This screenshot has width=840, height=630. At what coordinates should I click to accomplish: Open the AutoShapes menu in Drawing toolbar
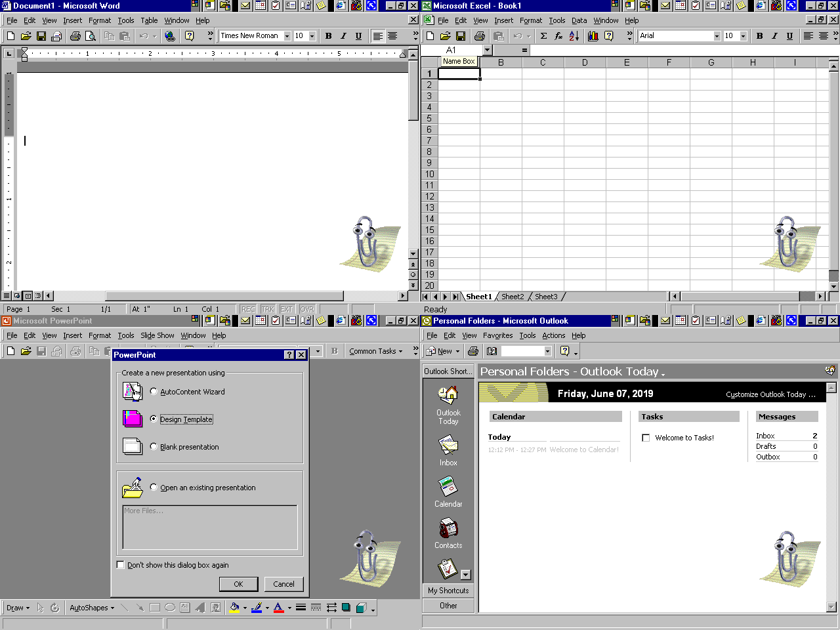92,608
